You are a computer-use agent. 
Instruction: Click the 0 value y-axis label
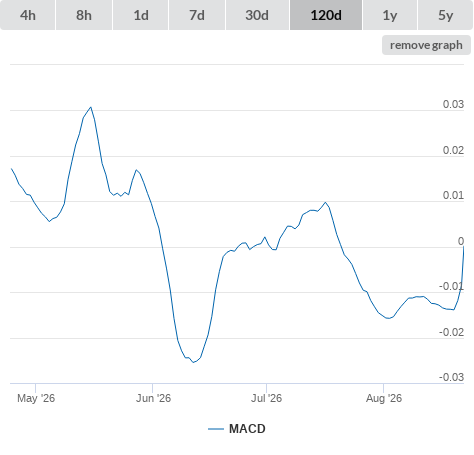click(461, 241)
